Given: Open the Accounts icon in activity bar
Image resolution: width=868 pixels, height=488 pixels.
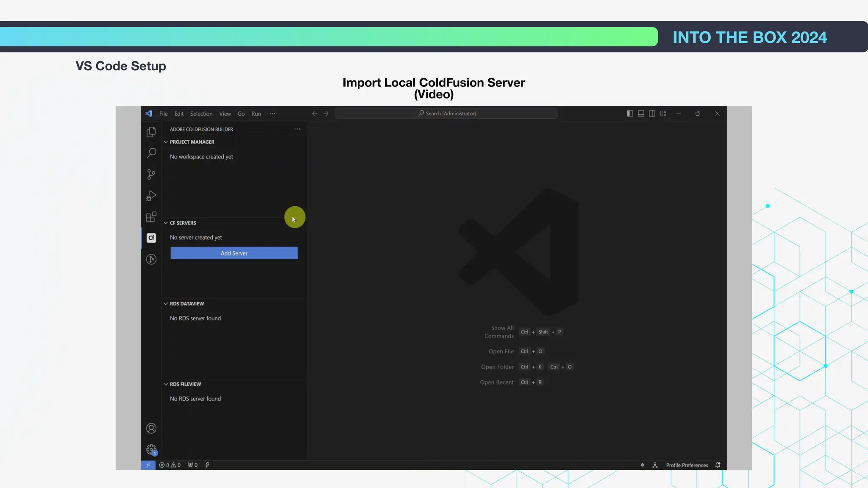Looking at the screenshot, I should [151, 429].
